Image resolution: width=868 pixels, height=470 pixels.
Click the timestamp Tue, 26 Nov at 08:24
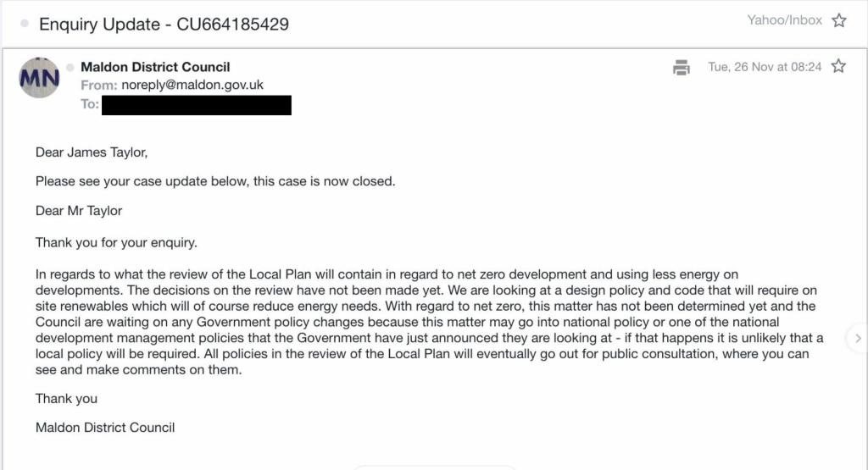[765, 67]
